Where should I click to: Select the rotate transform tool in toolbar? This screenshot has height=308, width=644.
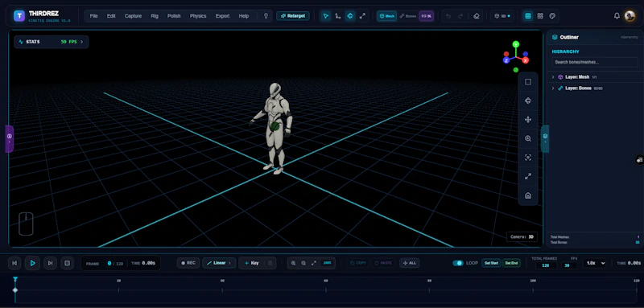tap(350, 16)
